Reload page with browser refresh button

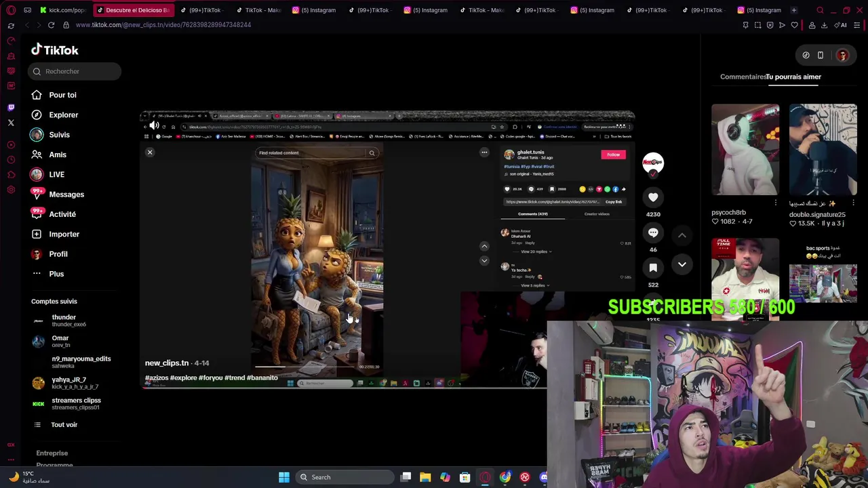[51, 25]
